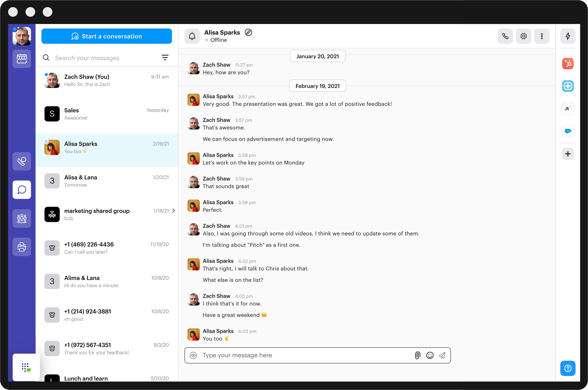Click the search magnifier icon
The width and height of the screenshot is (588, 390).
click(46, 58)
